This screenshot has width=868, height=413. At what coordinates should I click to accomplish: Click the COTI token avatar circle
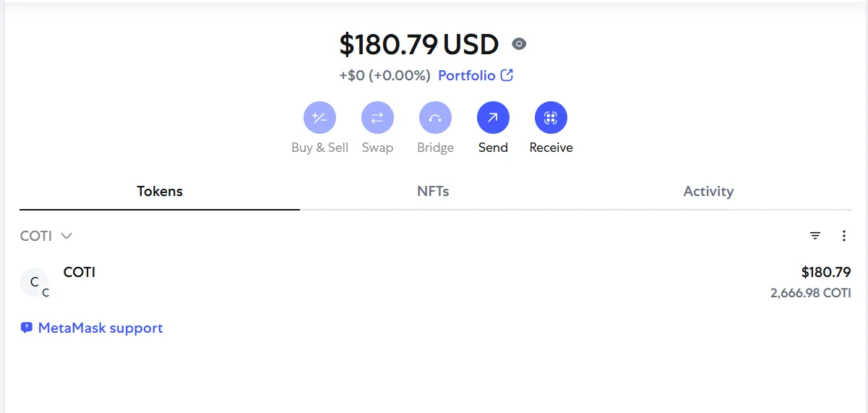[34, 283]
